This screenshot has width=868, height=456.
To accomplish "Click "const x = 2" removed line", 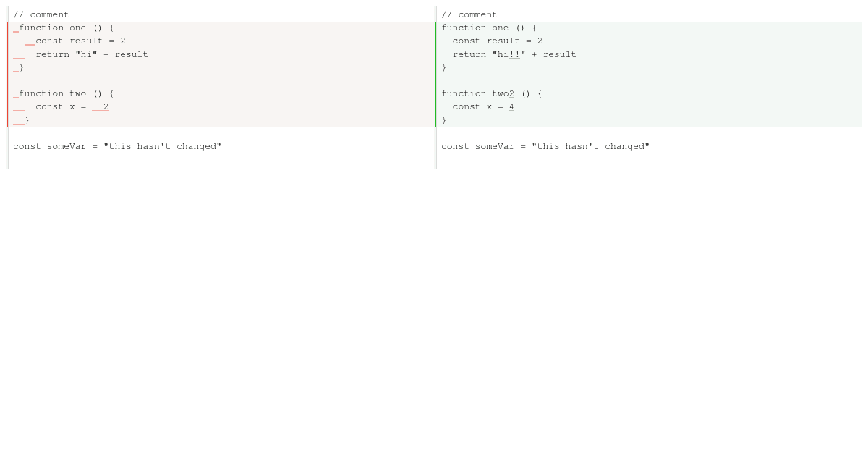I will (x=72, y=106).
